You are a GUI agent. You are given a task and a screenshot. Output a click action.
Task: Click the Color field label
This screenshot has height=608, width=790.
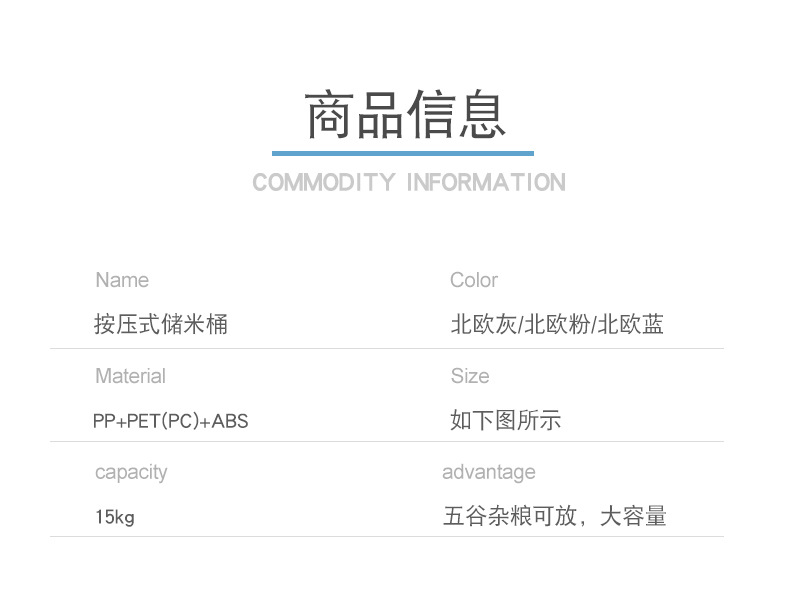473,280
